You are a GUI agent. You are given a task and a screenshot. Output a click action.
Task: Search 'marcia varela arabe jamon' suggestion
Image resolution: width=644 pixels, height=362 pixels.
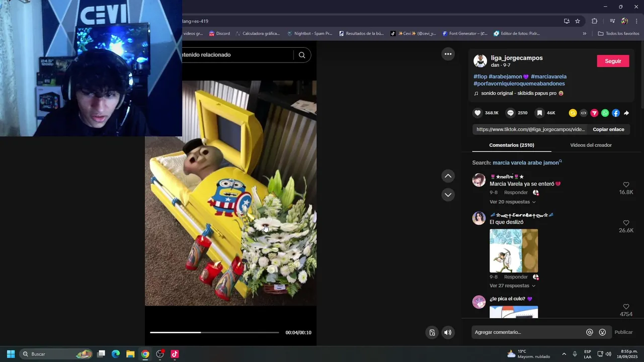click(x=527, y=163)
